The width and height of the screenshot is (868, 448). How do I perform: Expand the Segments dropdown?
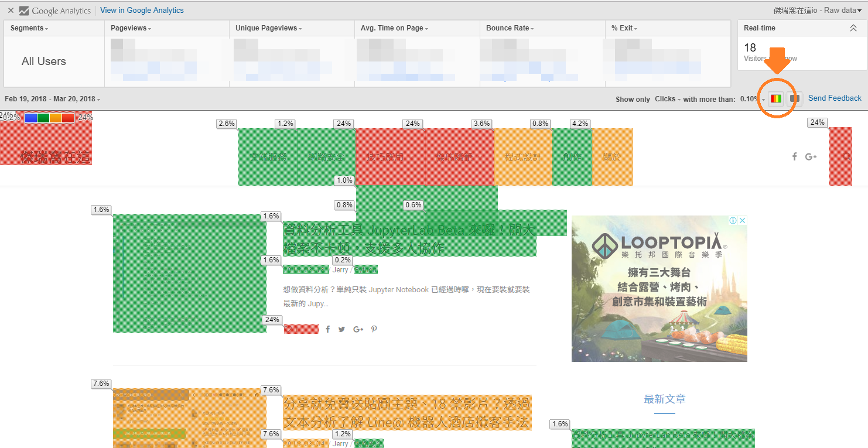[x=29, y=28]
